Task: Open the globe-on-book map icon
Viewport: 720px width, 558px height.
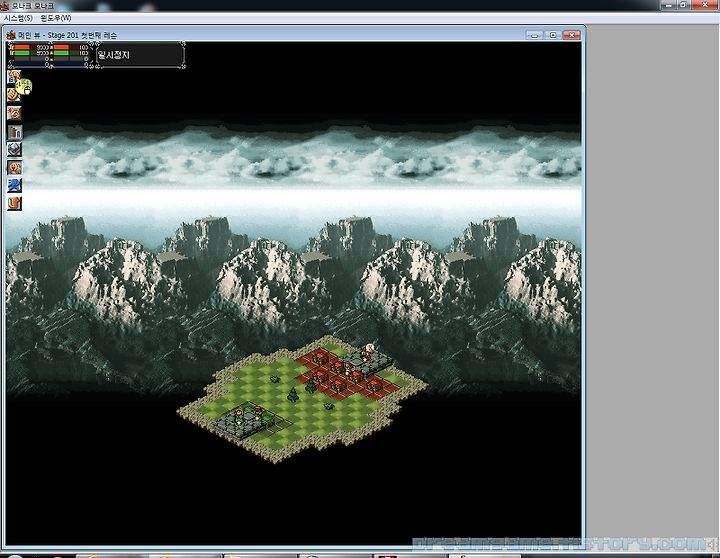Action: click(14, 149)
